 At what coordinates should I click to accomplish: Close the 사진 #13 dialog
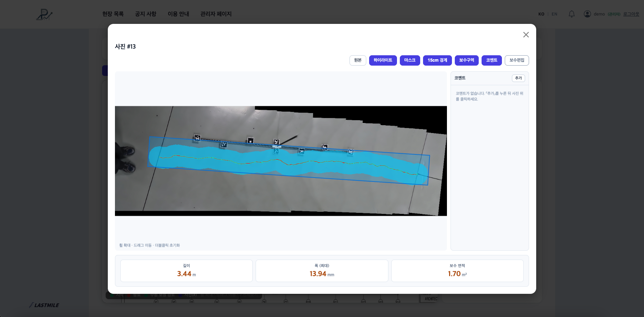526,35
